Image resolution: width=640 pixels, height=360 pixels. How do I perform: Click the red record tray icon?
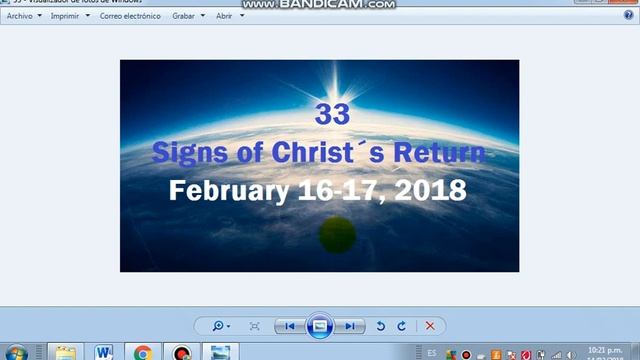466,355
